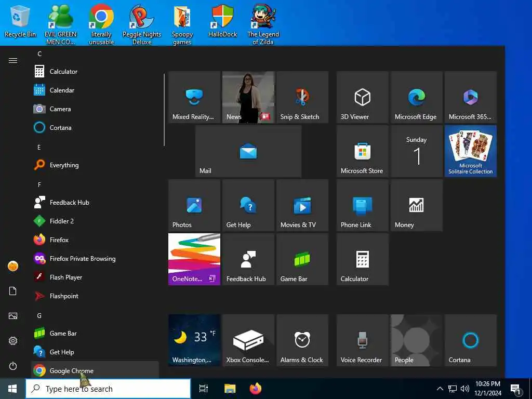This screenshot has height=399, width=532.
Task: Open Settings gear in Start sidebar
Action: (13, 341)
